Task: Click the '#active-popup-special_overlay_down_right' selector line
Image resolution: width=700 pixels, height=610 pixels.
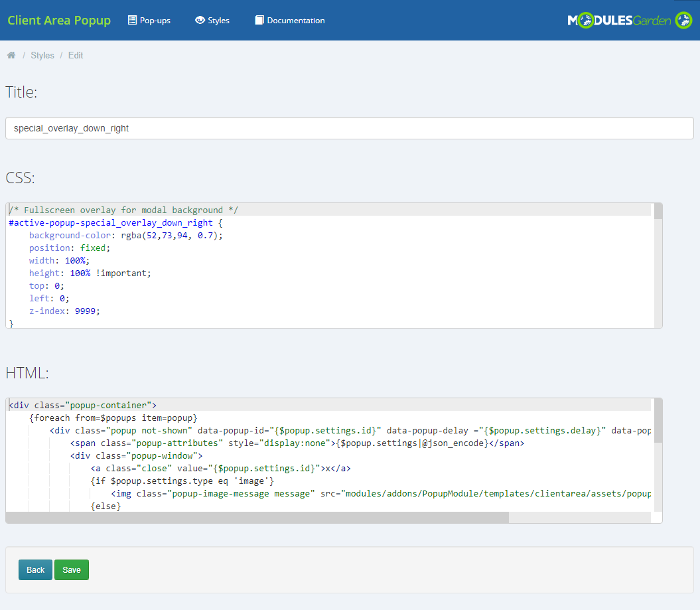Action: pyautogui.click(x=115, y=222)
